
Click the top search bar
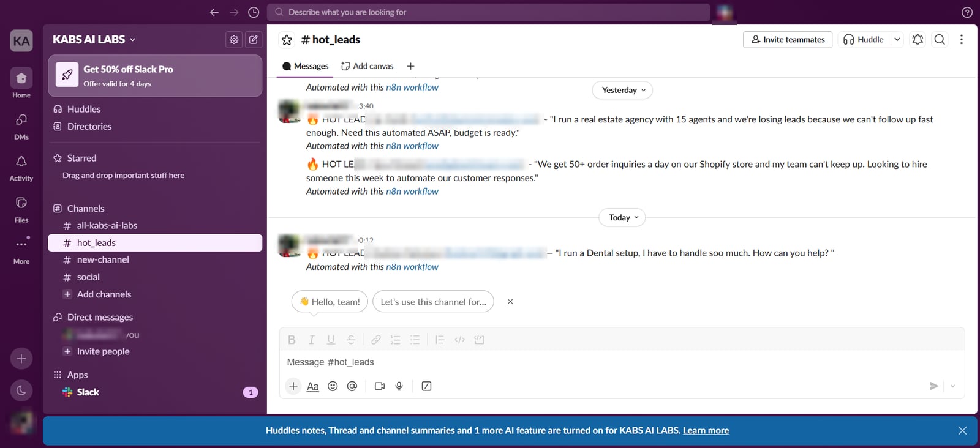[x=489, y=12]
